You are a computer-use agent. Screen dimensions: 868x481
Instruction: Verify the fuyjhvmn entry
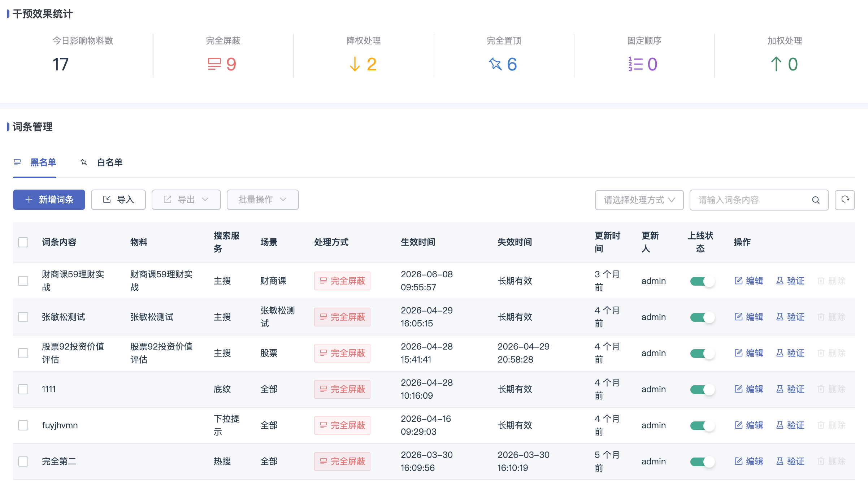pyautogui.click(x=790, y=425)
